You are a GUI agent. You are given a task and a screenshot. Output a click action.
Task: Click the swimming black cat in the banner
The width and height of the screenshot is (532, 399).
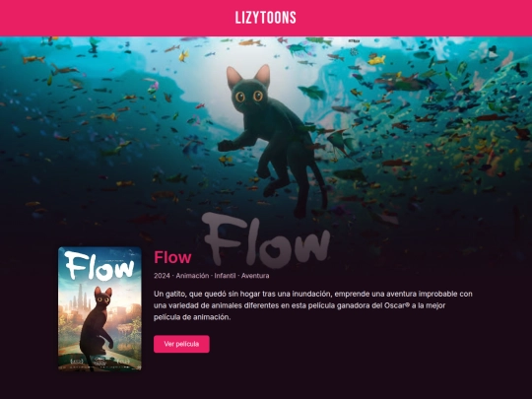273,139
